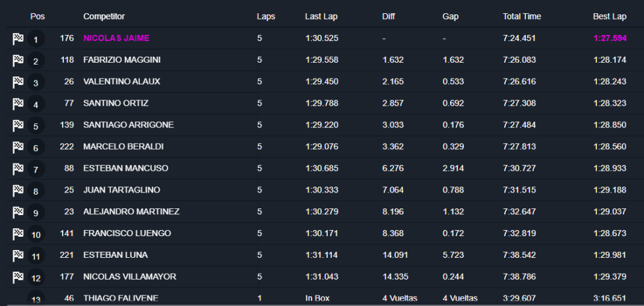Click the checkered flag for Marcelo Beraldi

[18, 147]
